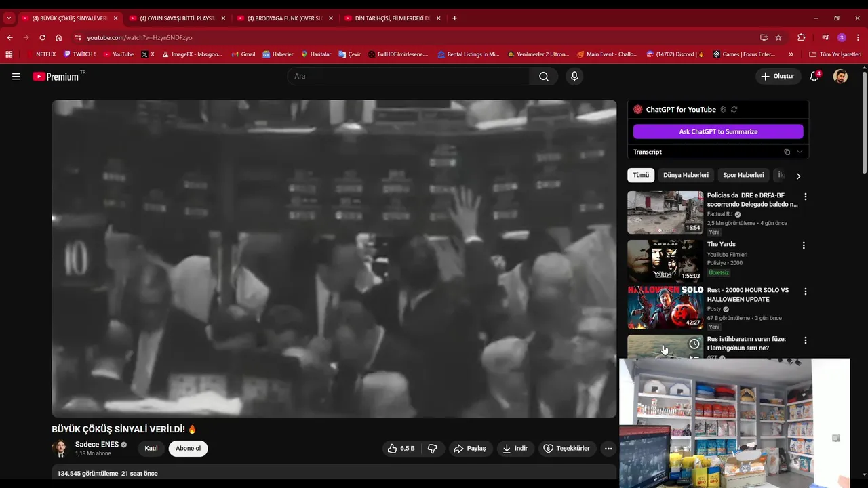The height and width of the screenshot is (488, 868).
Task: Select the Tümü filter chip
Action: (x=641, y=175)
